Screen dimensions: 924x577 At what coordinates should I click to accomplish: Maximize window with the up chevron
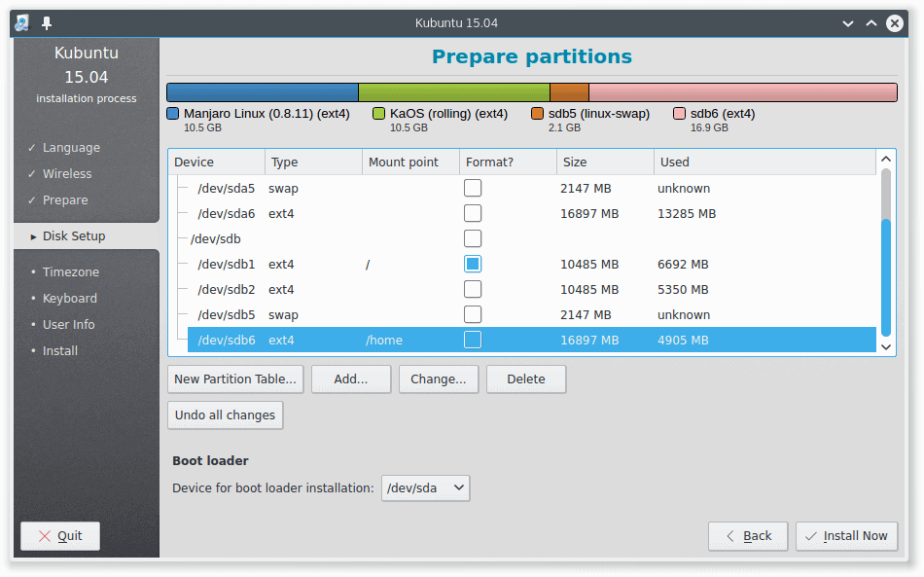pos(871,23)
